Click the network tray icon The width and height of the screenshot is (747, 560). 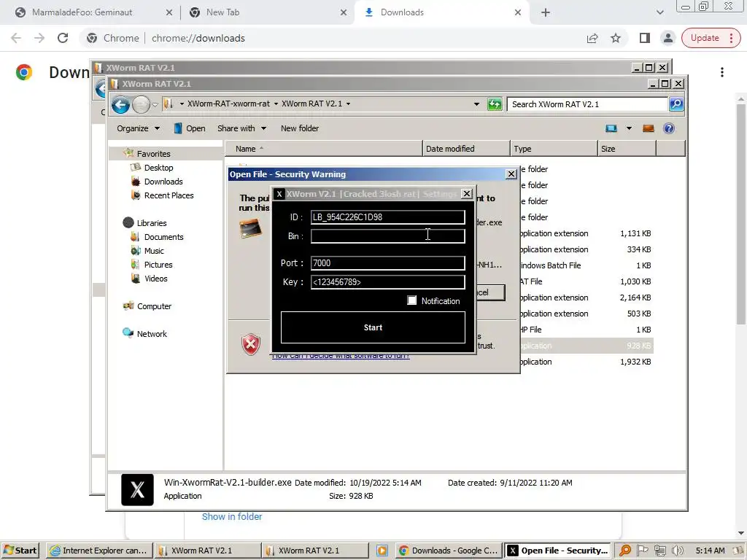[660, 551]
